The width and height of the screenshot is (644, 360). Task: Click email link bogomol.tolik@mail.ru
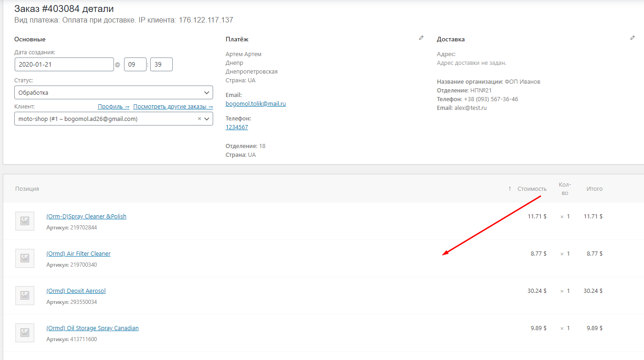[256, 104]
